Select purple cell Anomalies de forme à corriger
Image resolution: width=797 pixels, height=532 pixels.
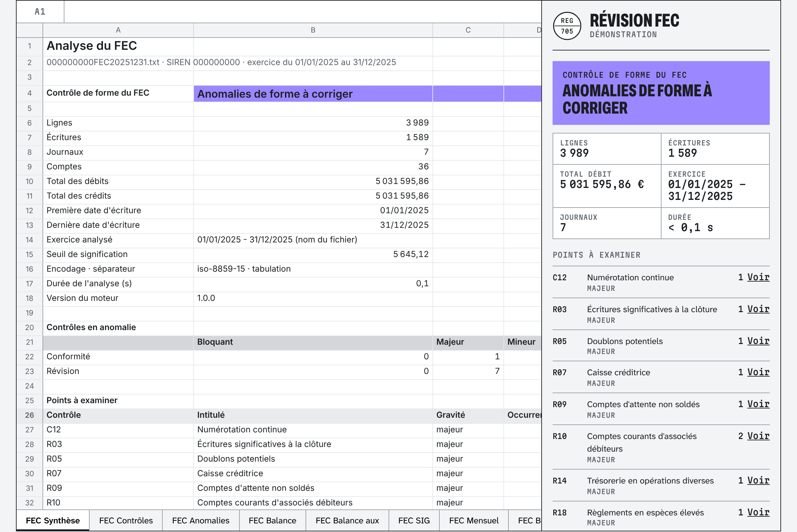coord(313,94)
